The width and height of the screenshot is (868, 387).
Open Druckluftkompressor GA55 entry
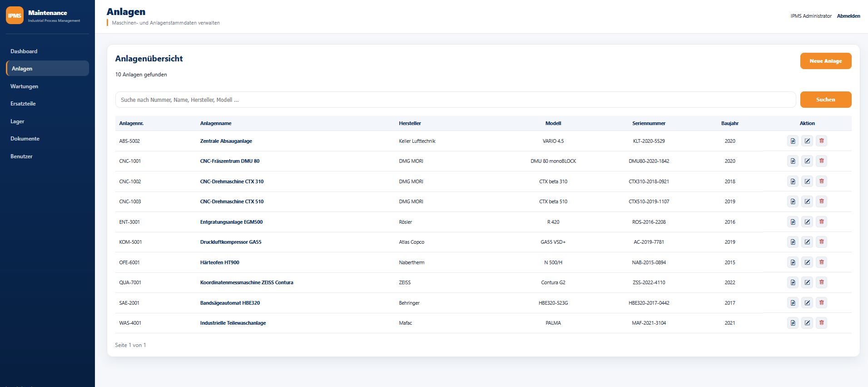click(x=231, y=242)
